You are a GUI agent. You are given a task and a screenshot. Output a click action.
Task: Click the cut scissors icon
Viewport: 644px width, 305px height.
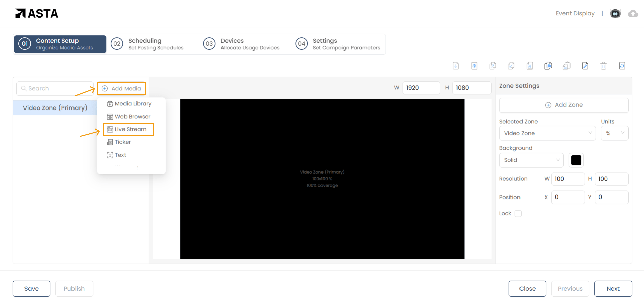click(530, 66)
